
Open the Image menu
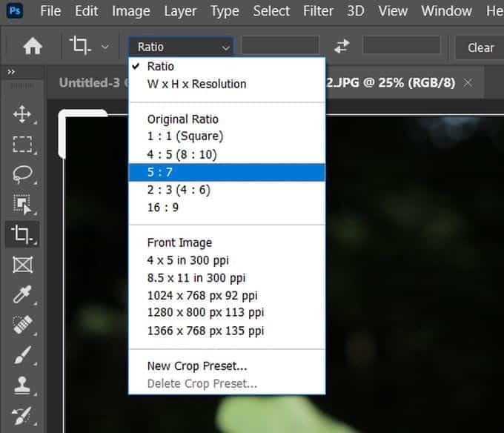pyautogui.click(x=131, y=11)
